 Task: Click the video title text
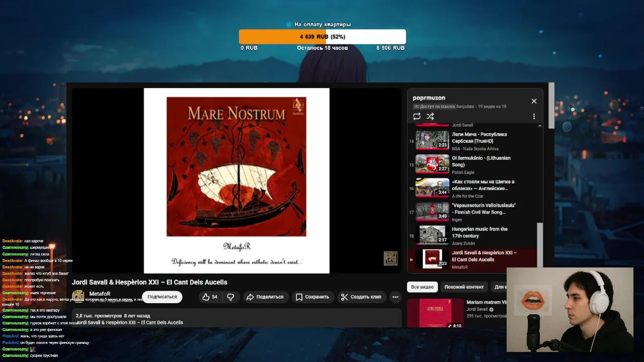coord(149,282)
